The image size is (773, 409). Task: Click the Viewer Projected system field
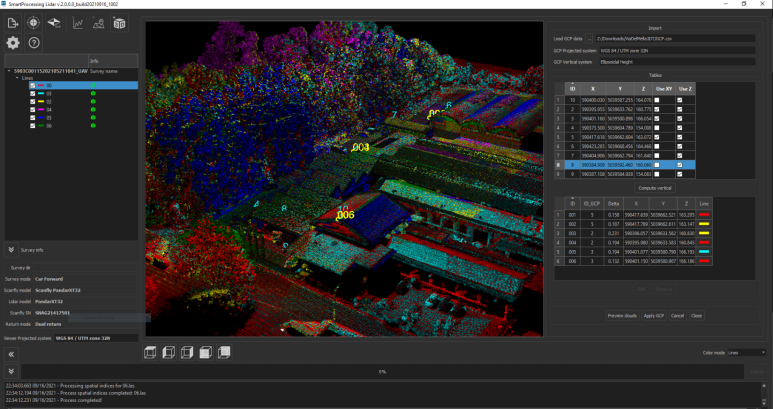click(96, 338)
